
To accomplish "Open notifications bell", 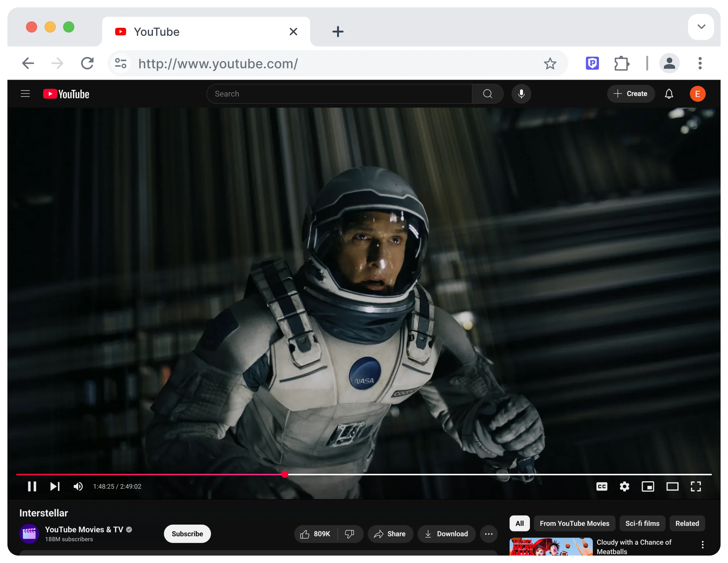I will (669, 94).
